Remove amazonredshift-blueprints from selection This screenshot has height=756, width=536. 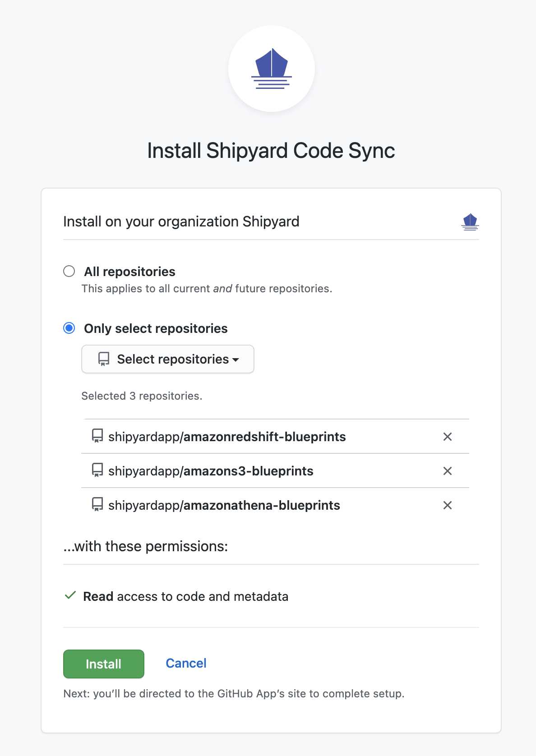tap(448, 437)
